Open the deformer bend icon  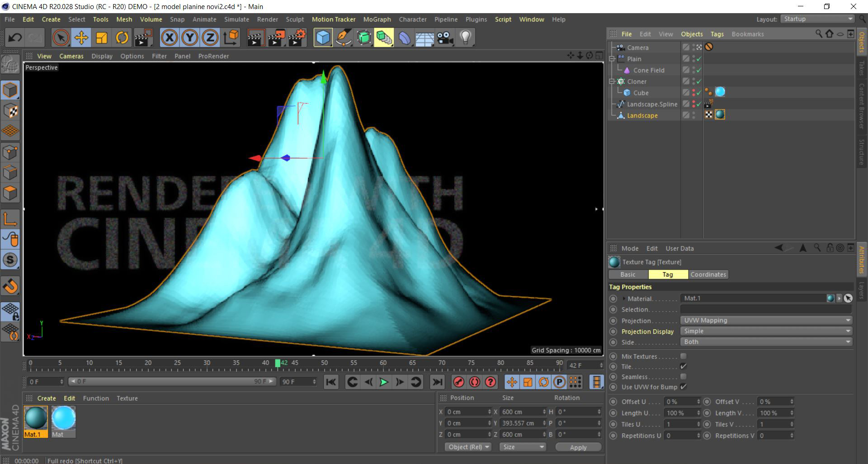(x=404, y=38)
